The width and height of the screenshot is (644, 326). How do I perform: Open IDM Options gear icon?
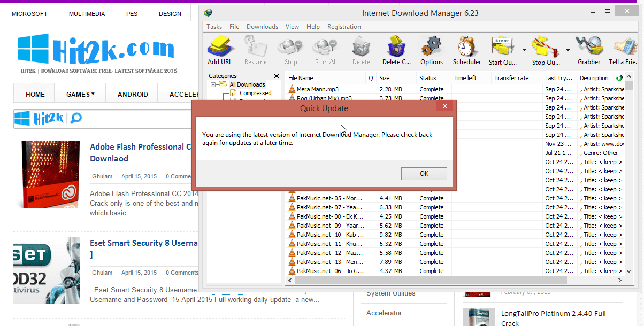[431, 47]
